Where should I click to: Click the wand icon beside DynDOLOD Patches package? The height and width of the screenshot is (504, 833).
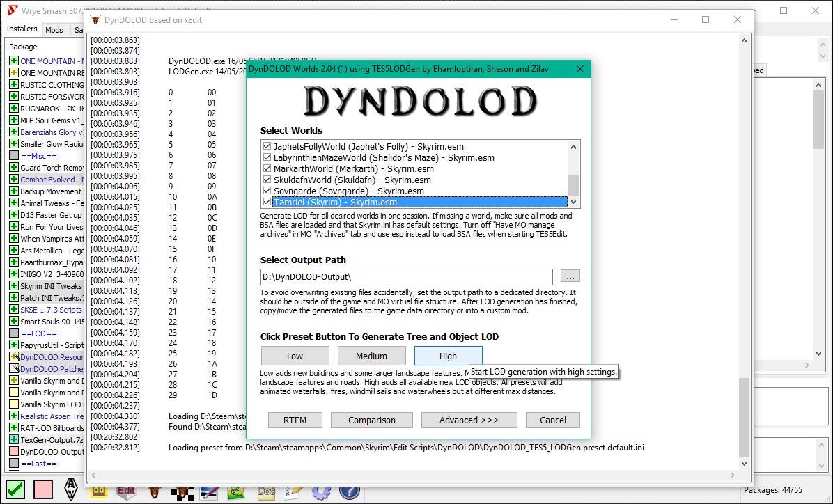pyautogui.click(x=14, y=368)
